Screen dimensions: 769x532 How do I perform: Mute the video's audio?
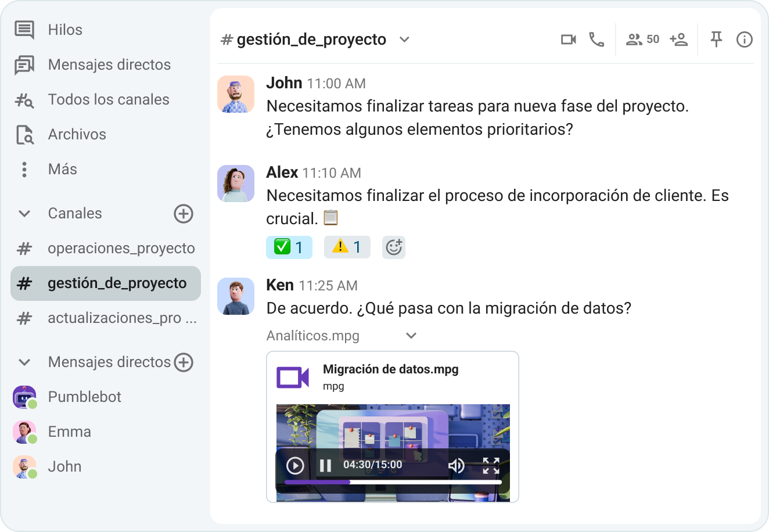click(457, 465)
